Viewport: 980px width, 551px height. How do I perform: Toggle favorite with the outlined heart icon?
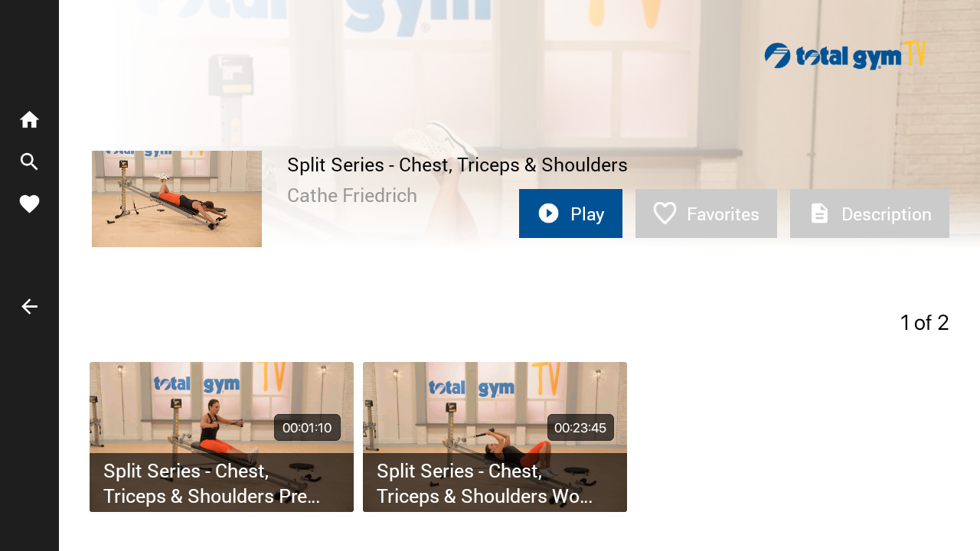(665, 214)
